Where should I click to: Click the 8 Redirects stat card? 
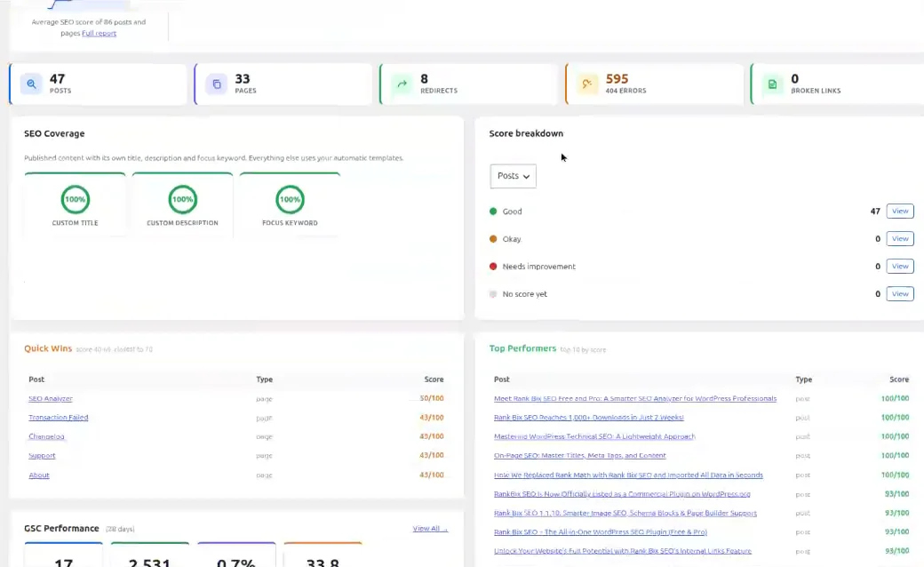pos(468,84)
